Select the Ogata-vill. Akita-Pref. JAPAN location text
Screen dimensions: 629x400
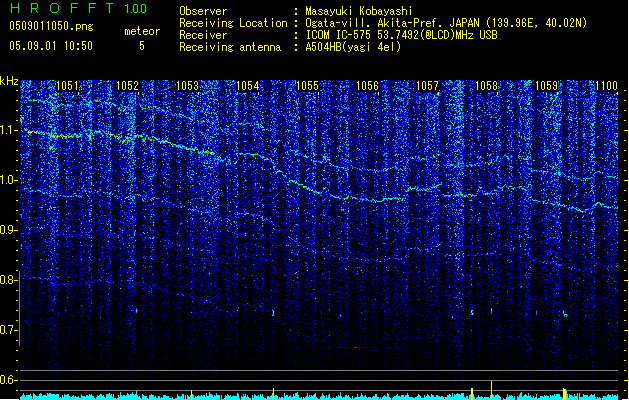tap(446, 23)
